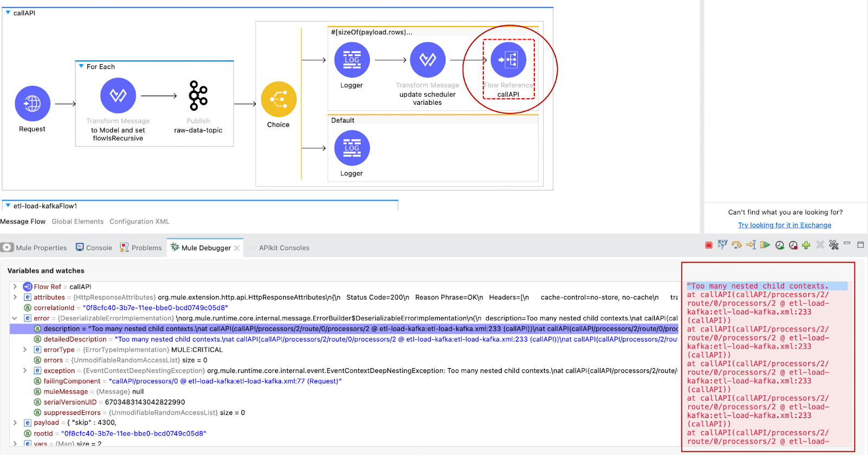The width and height of the screenshot is (868, 455).
Task: Open the Global Elements view
Action: (x=78, y=222)
